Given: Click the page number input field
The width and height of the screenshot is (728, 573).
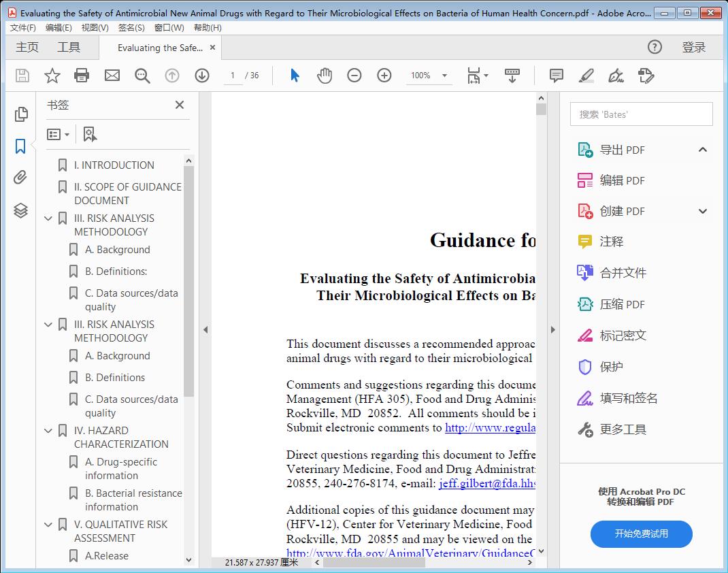Looking at the screenshot, I should point(233,76).
